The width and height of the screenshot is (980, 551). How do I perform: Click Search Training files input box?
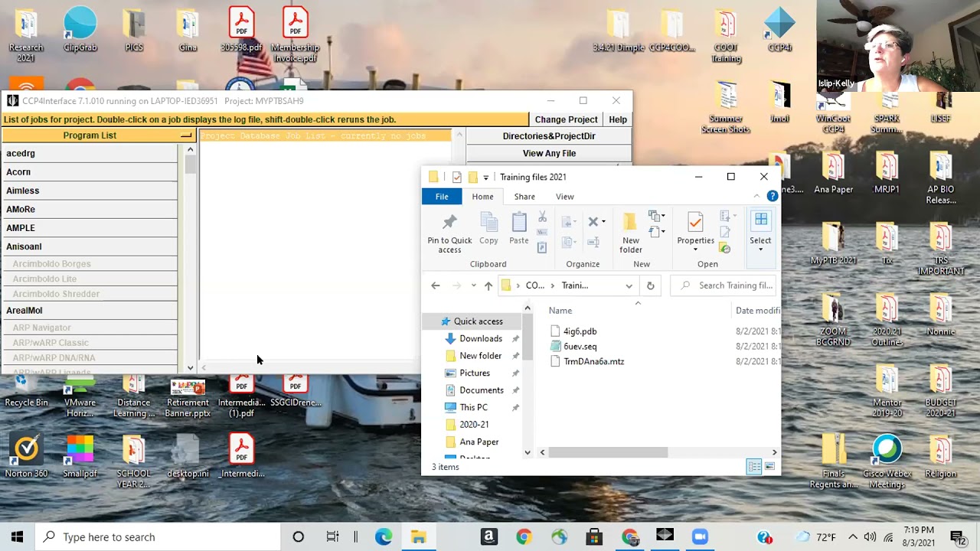pos(724,285)
